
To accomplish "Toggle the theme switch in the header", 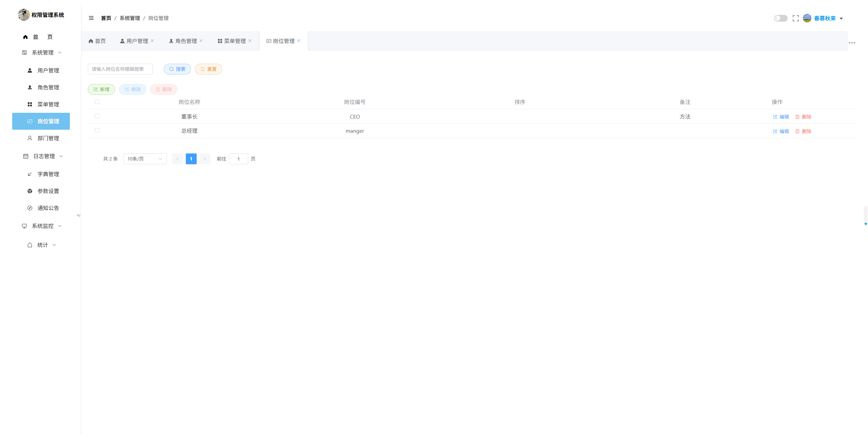I will pos(781,18).
